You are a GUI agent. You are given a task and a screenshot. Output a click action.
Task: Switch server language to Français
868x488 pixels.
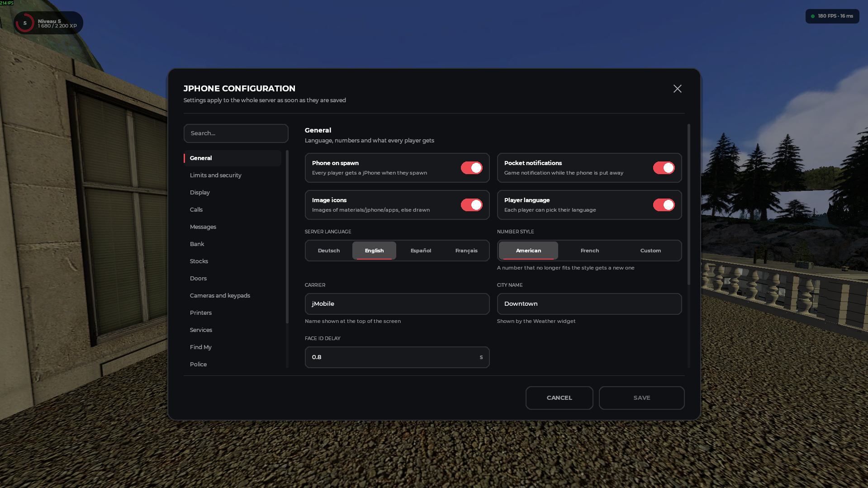466,251
